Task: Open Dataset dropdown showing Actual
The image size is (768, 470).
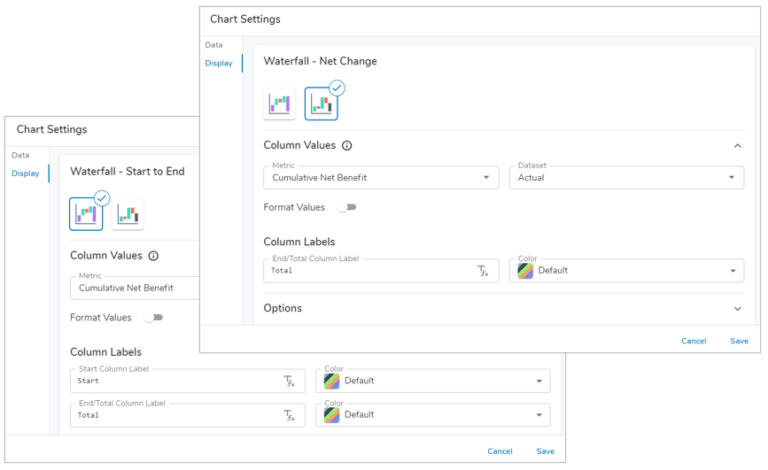Action: coord(626,178)
